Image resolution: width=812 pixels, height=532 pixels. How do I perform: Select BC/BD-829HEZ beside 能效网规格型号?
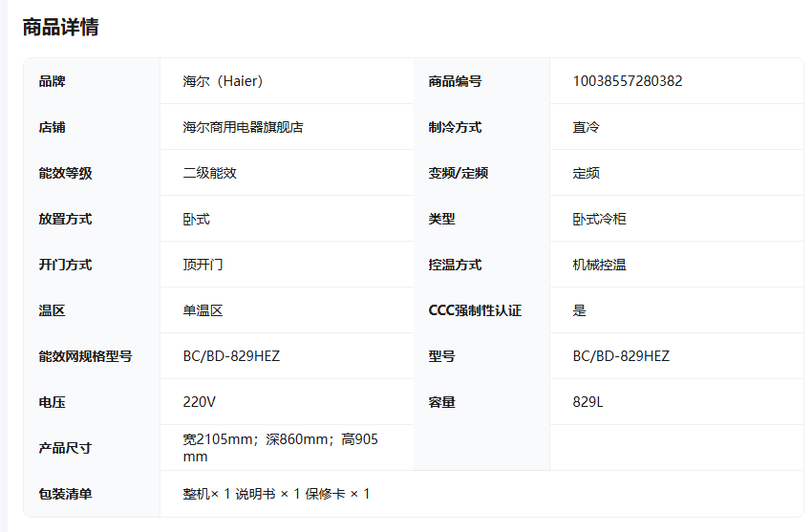coord(231,356)
